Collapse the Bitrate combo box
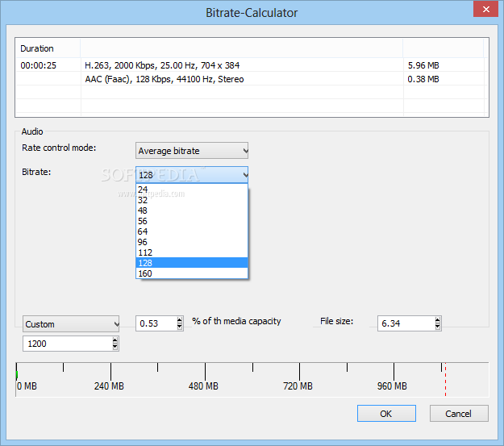 (x=244, y=175)
